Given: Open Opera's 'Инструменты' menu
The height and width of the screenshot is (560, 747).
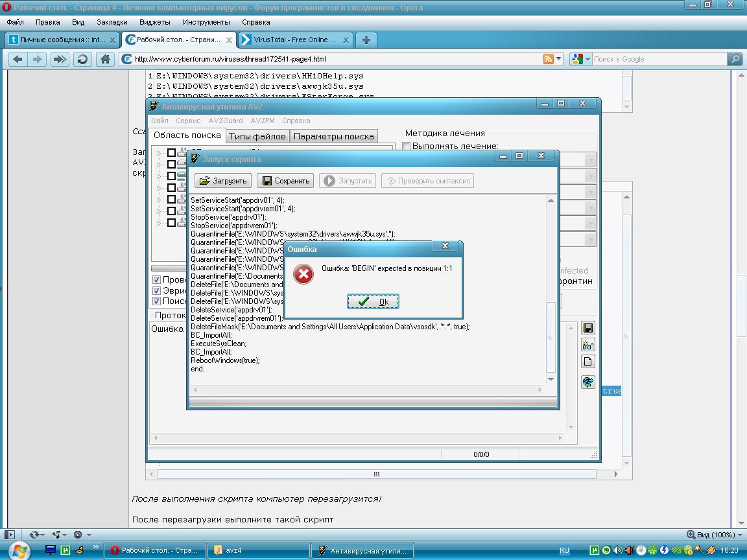Looking at the screenshot, I should click(x=206, y=22).
